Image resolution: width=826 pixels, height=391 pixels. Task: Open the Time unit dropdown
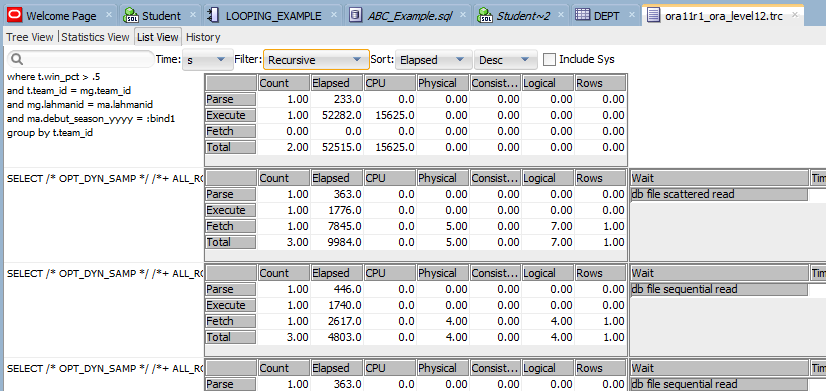pos(207,60)
